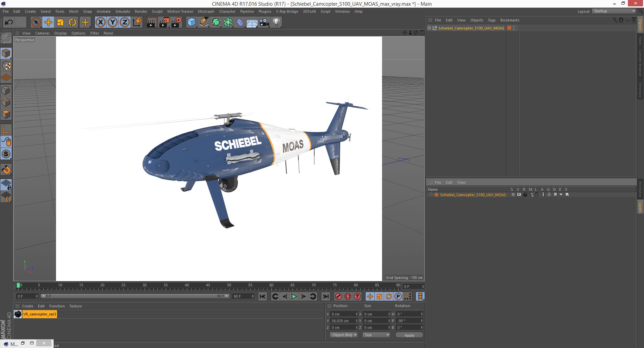Open the Array modeling objects icon
Image resolution: width=644 pixels, height=348 pixels.
click(x=228, y=22)
